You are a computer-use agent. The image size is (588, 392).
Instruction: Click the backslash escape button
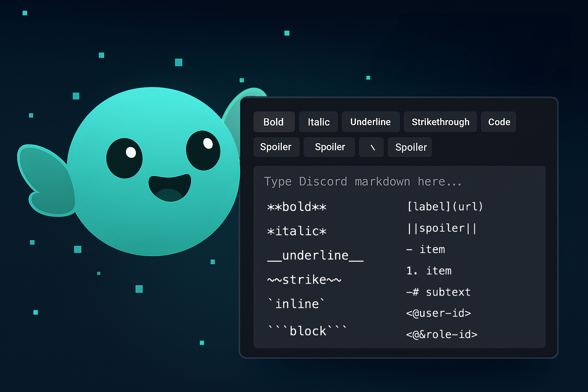(372, 147)
